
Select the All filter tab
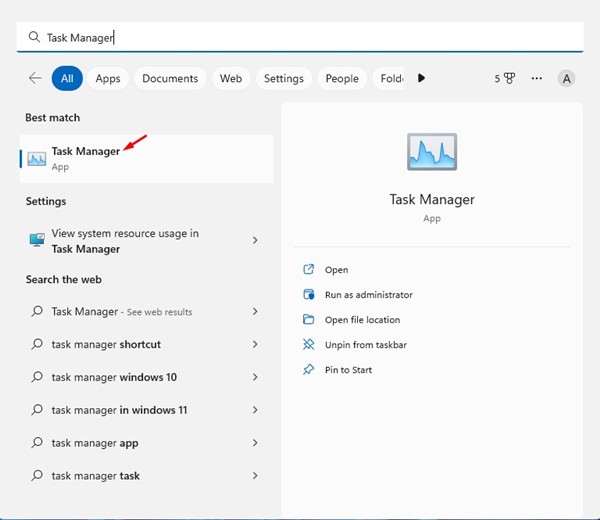[67, 78]
